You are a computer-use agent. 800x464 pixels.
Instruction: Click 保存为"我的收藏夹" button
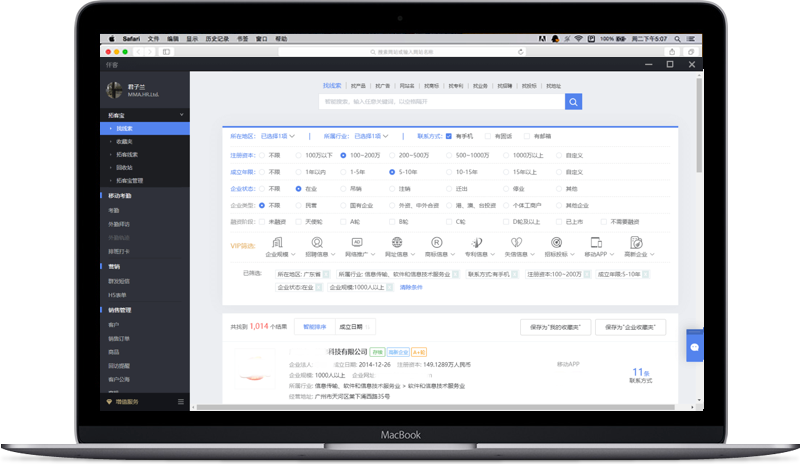[557, 326]
